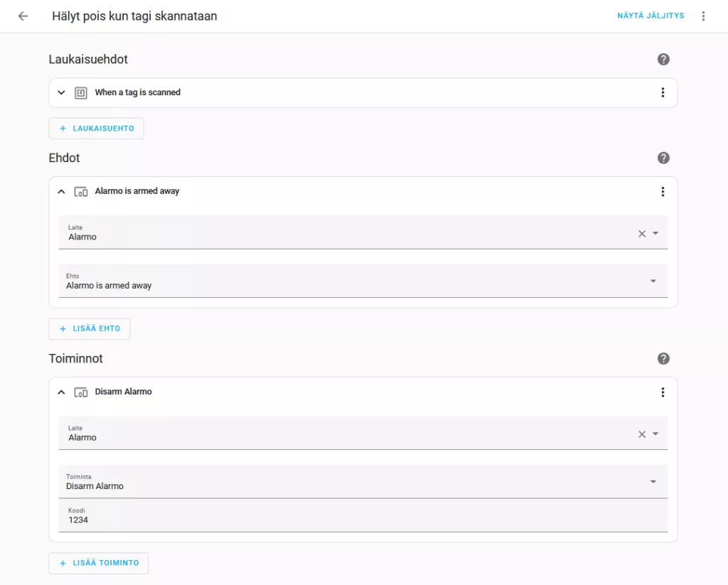This screenshot has height=585, width=728.
Task: Add a trigger with LAUKAISUEHTO button
Action: (x=96, y=128)
